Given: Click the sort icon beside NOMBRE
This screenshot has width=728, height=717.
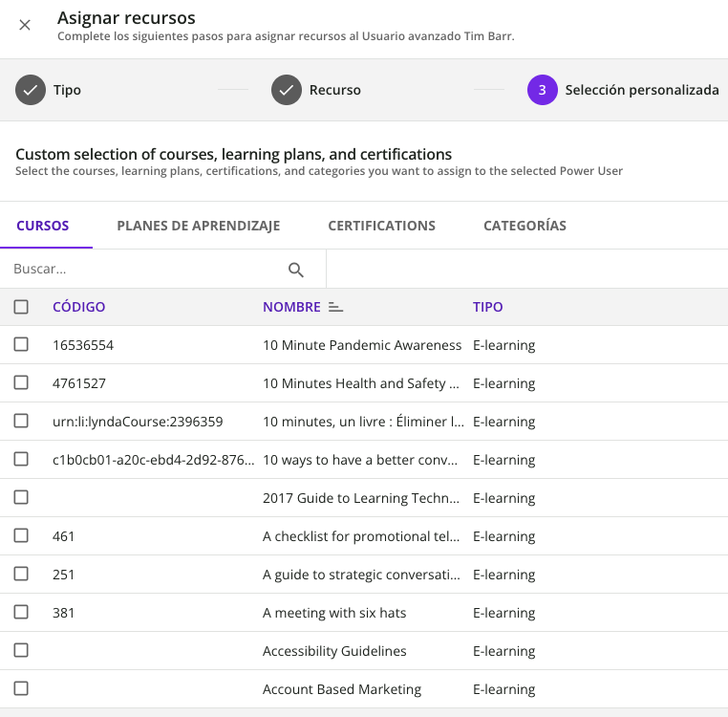Looking at the screenshot, I should pyautogui.click(x=335, y=307).
